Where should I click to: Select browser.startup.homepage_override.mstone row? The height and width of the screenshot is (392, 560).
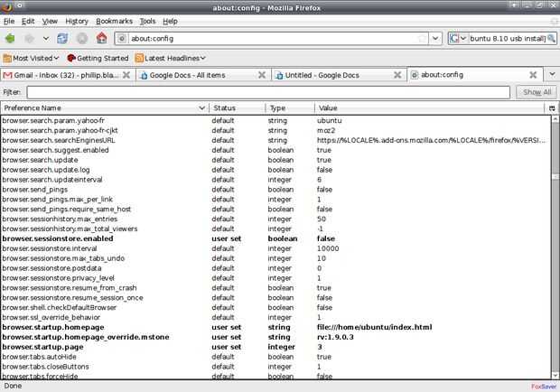pyautogui.click(x=275, y=337)
